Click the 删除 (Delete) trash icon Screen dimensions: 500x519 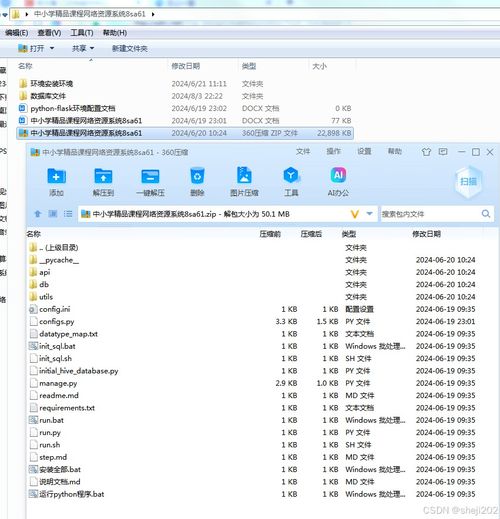click(x=197, y=176)
